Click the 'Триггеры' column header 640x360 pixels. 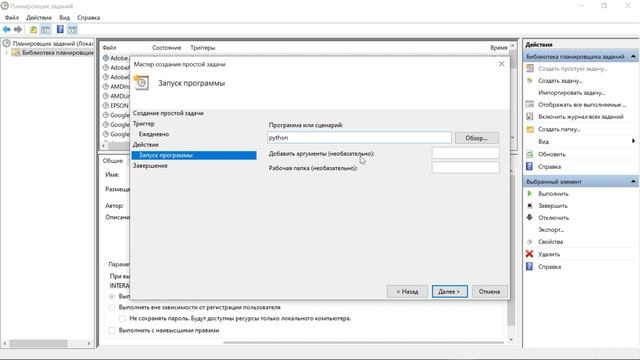(x=203, y=48)
